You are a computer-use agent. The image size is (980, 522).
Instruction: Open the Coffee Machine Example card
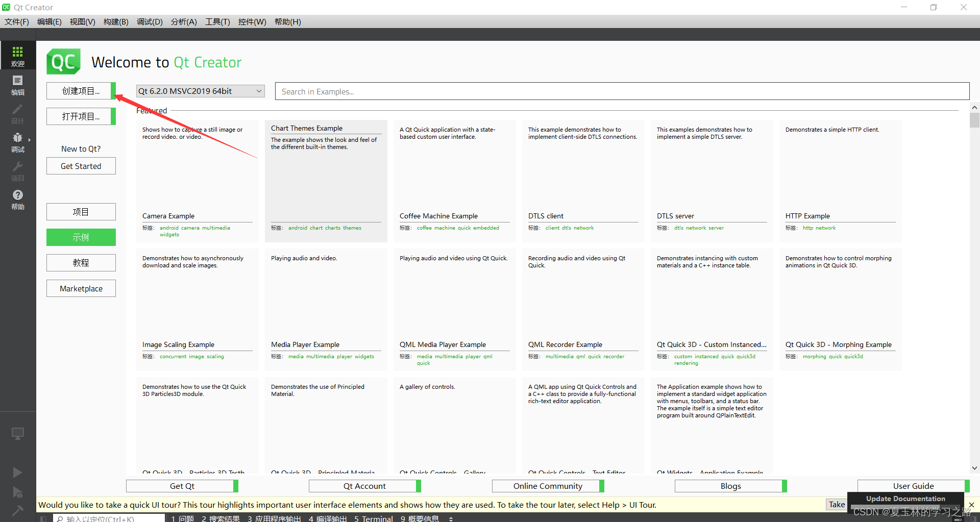(x=455, y=181)
